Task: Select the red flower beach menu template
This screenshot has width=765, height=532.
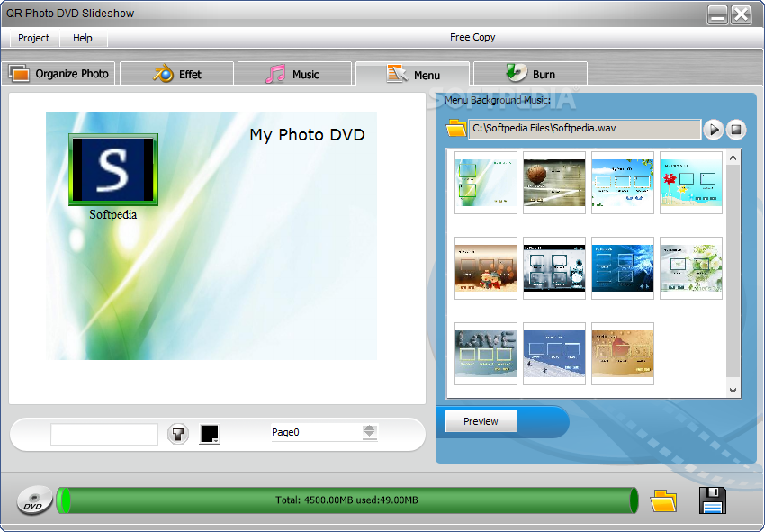Action: [691, 183]
